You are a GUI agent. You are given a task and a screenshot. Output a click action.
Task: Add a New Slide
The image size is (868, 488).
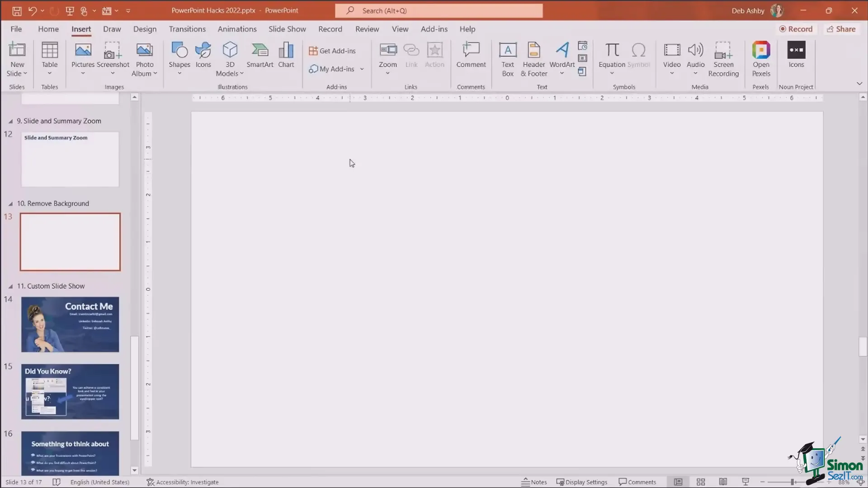point(17,50)
